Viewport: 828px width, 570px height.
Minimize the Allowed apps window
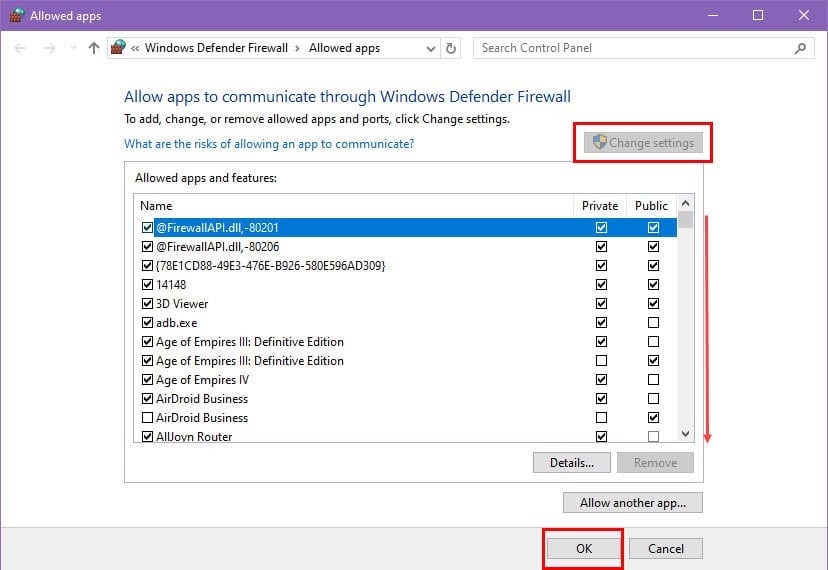click(x=713, y=15)
